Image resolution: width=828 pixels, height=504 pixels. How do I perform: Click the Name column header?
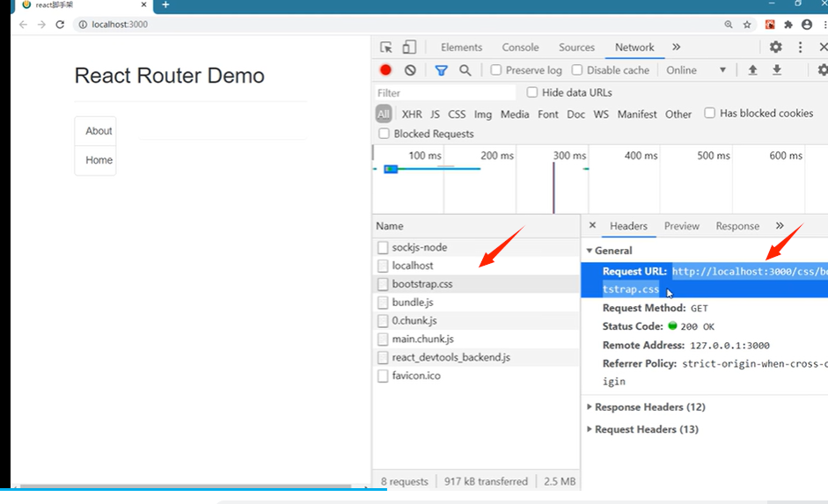click(x=476, y=226)
